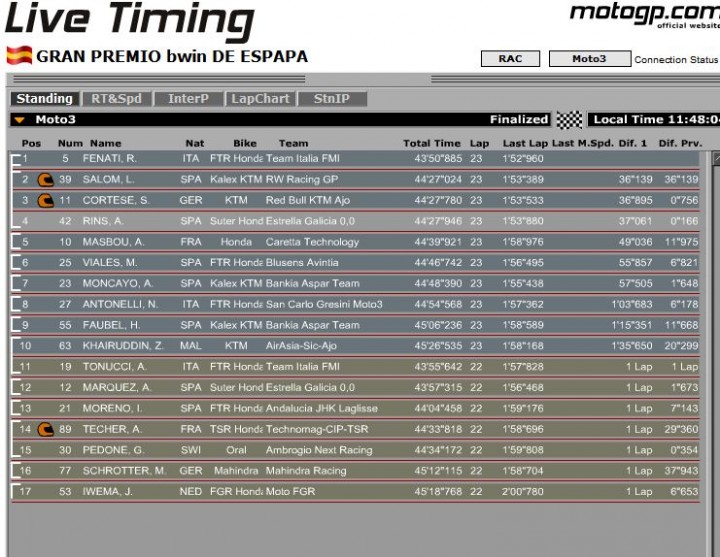
Task: Click the Moto3 session button
Action: point(590,59)
